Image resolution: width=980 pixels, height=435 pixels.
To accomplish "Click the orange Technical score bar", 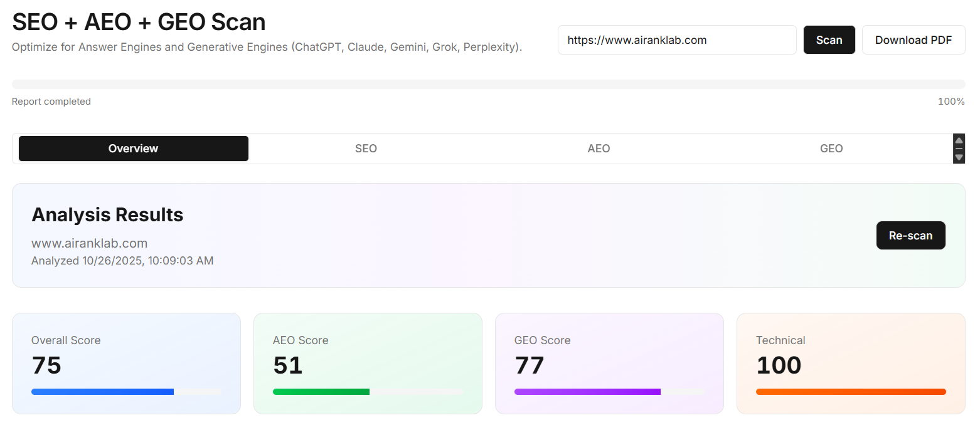I will [x=850, y=392].
